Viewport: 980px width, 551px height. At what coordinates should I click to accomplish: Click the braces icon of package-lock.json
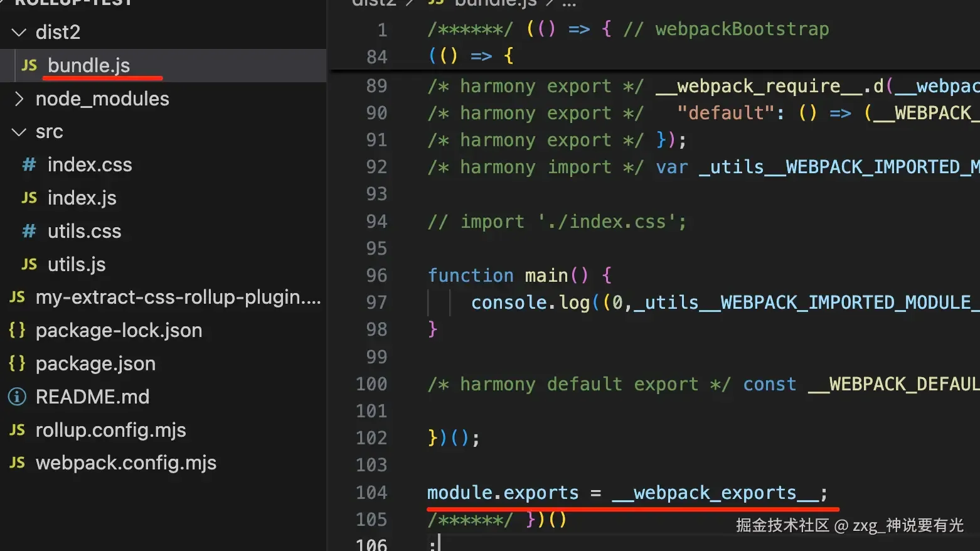click(17, 330)
